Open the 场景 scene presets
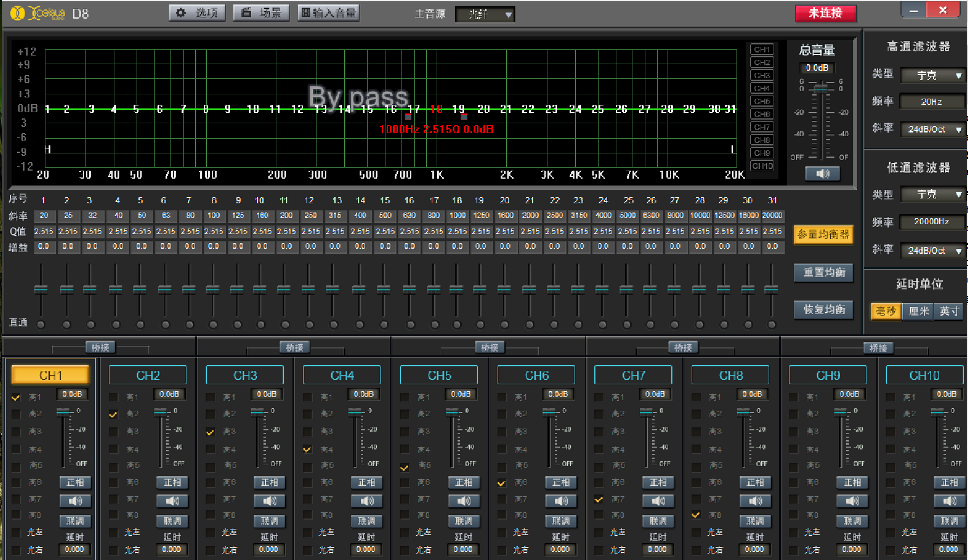Image resolution: width=968 pixels, height=560 pixels. coord(261,13)
